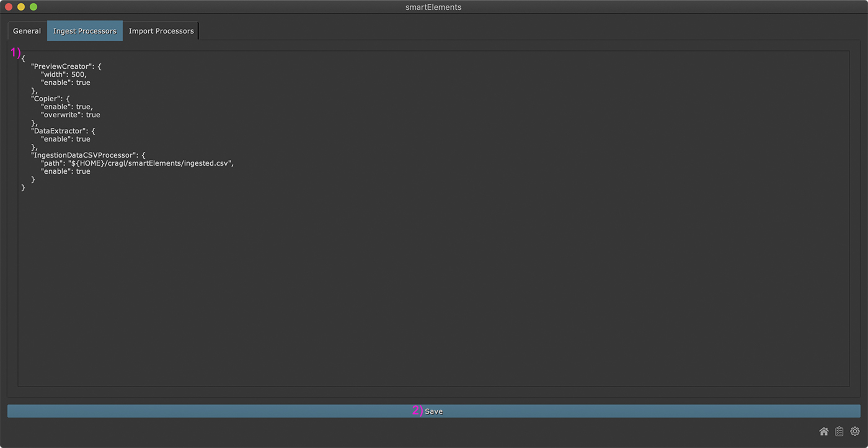Close the smartElements window with red button
This screenshot has height=448, width=868.
[9, 7]
